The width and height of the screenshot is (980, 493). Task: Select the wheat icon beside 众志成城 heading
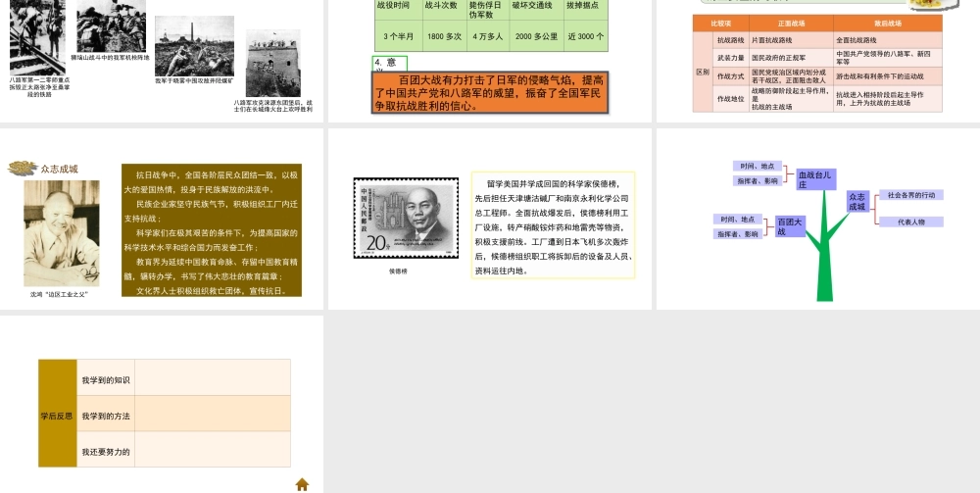[23, 168]
